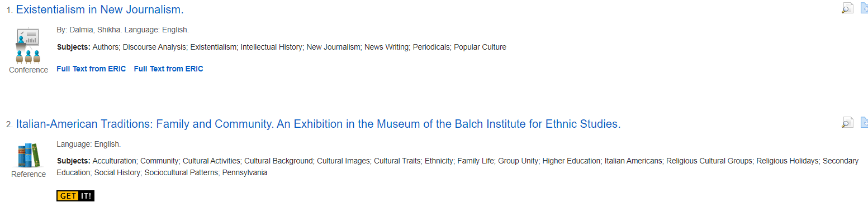Viewport: 868px width, 207px height.
Task: Click the New Journalism subject term
Action: coord(333,47)
